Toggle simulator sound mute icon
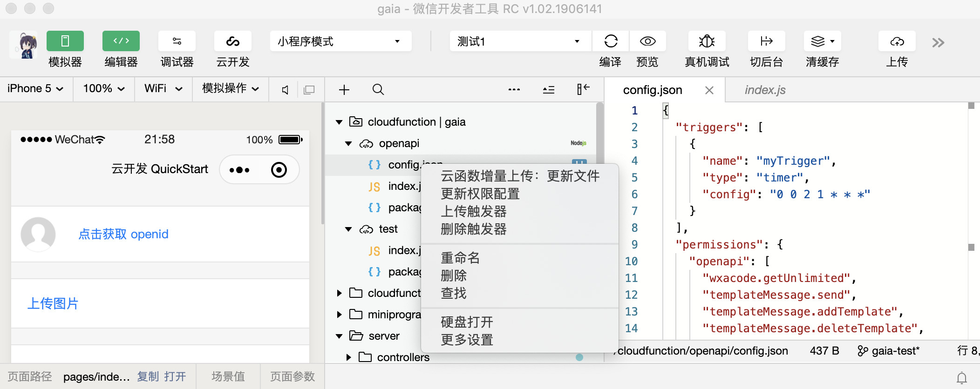This screenshot has height=389, width=980. pyautogui.click(x=285, y=89)
